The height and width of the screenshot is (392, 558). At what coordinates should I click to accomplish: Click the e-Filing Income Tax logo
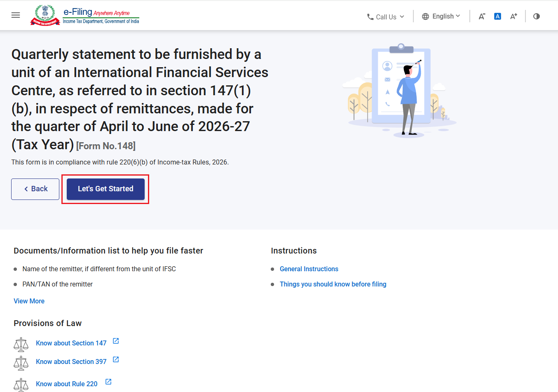[85, 15]
